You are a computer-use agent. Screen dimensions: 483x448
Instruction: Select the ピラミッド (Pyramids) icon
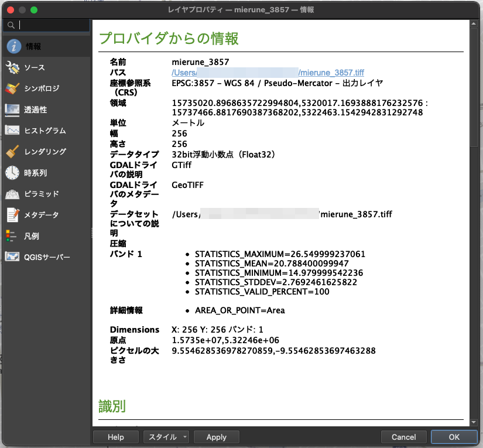point(14,194)
